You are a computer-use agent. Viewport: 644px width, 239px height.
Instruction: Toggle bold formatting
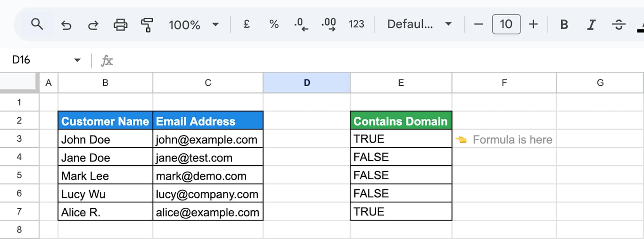pos(564,24)
